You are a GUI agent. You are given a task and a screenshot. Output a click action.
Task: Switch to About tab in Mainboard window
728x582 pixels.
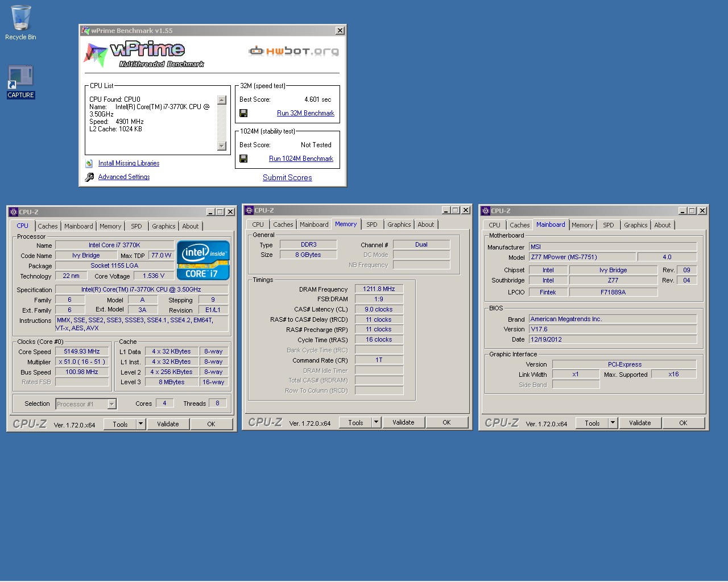[663, 225]
